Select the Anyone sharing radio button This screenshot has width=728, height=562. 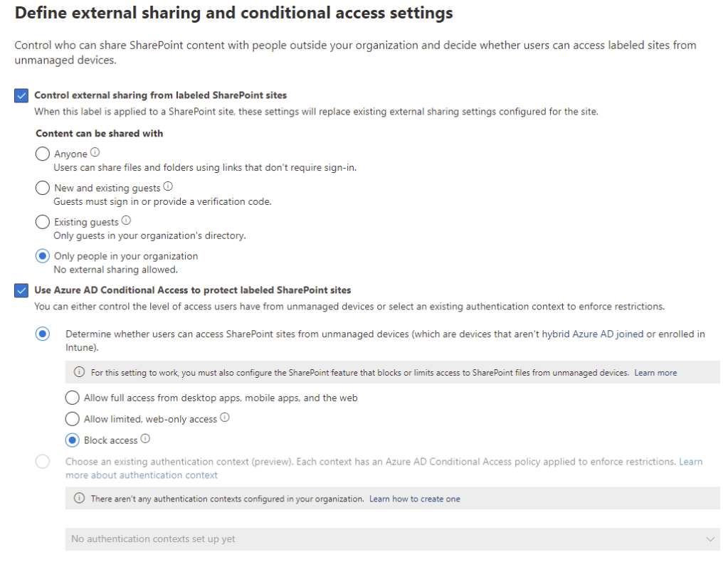tap(43, 154)
